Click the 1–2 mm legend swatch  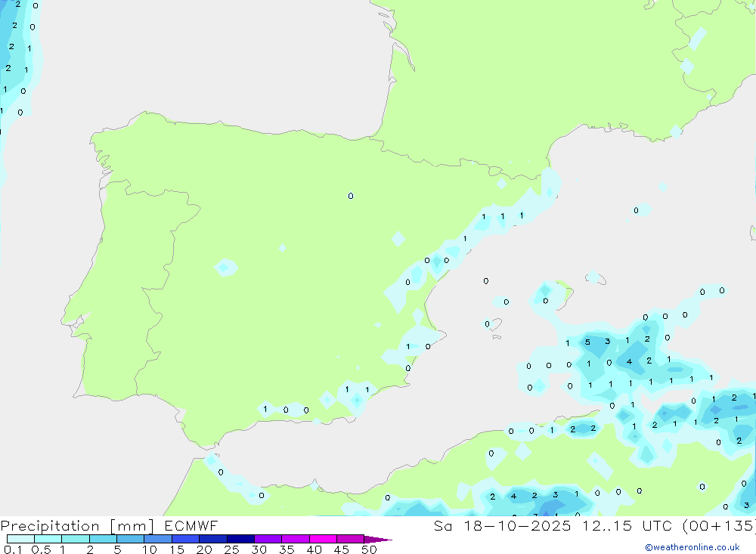(x=76, y=539)
